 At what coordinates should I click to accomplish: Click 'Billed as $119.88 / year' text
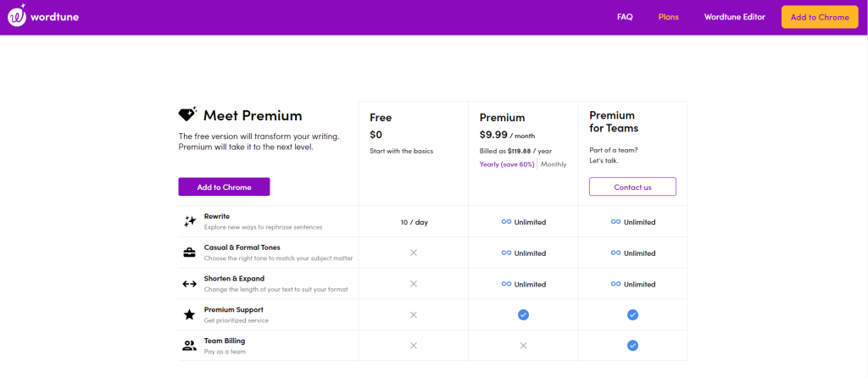(x=515, y=151)
